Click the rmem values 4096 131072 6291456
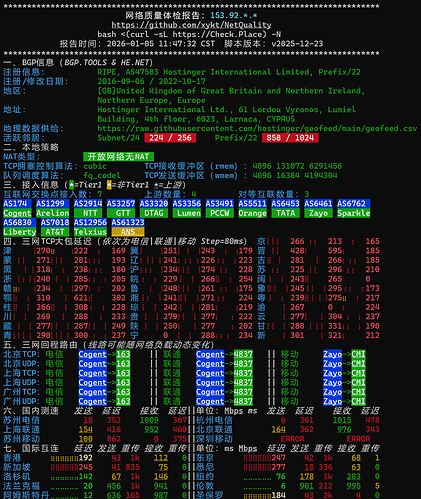 click(x=297, y=166)
